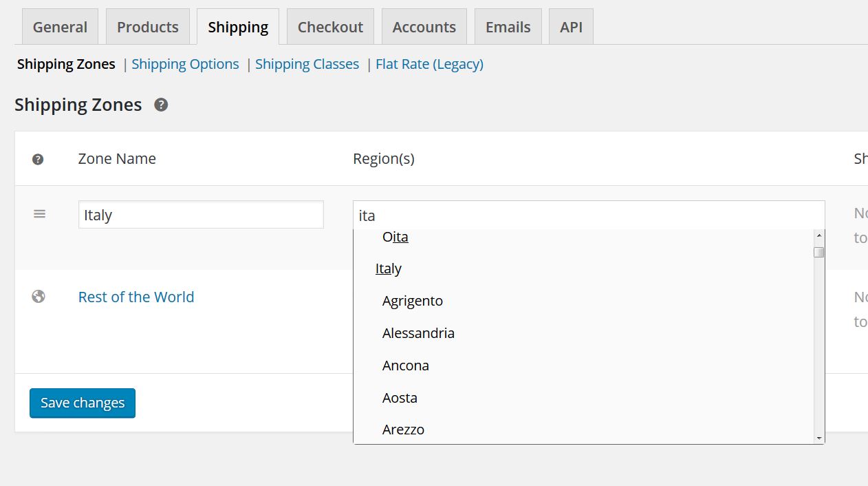868x486 pixels.
Task: Open the Products settings tab
Action: click(148, 27)
